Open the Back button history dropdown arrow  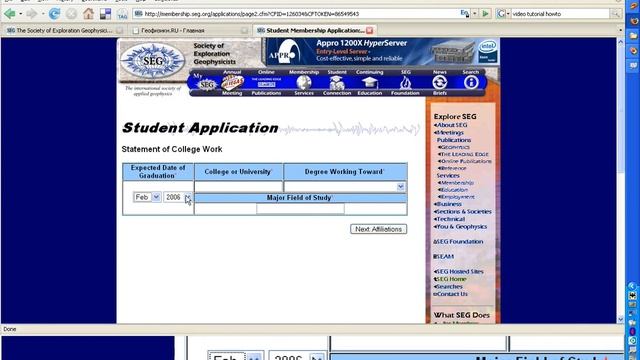point(20,14)
